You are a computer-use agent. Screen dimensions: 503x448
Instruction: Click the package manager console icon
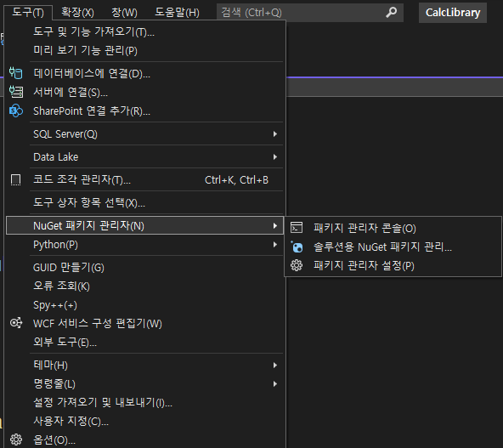pyautogui.click(x=297, y=228)
